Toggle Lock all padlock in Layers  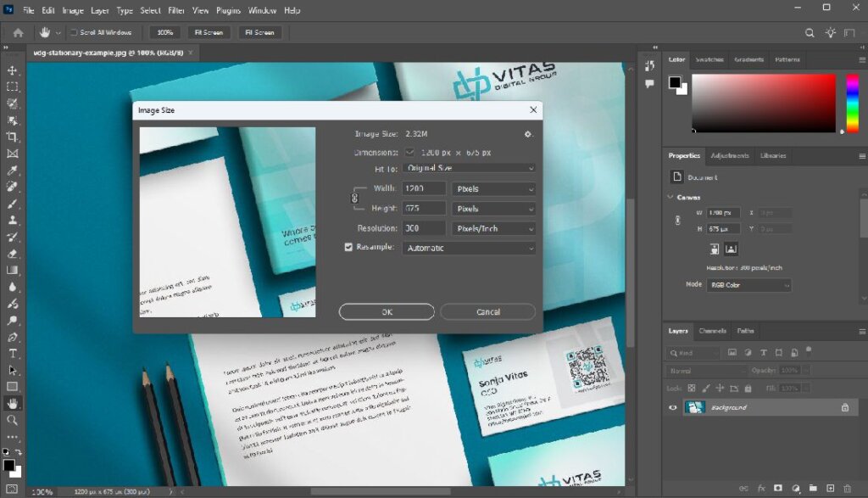tap(748, 389)
